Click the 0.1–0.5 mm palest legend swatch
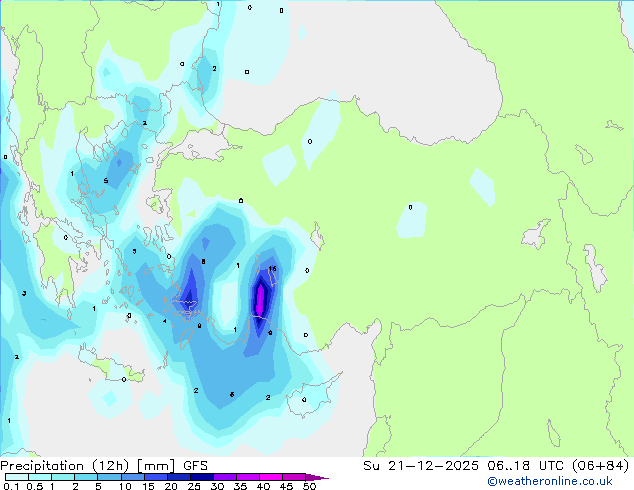This screenshot has height=490, width=634. [x=17, y=477]
